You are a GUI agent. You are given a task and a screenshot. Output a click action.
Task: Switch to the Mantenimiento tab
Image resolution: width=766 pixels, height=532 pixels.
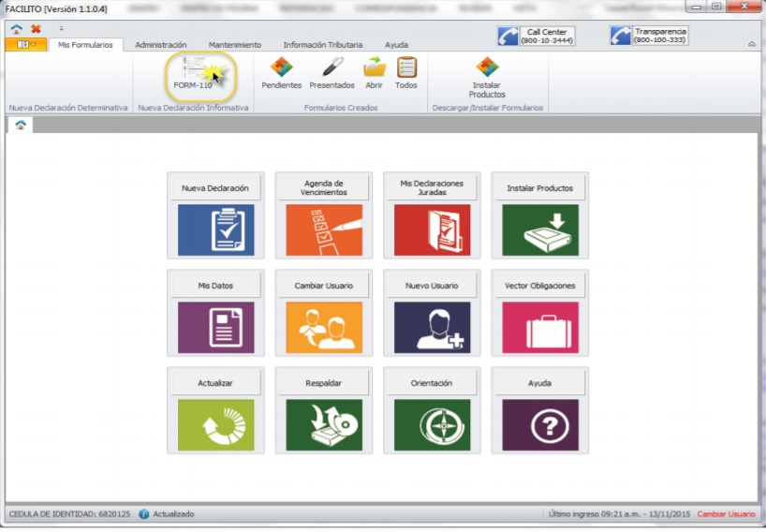pos(235,44)
